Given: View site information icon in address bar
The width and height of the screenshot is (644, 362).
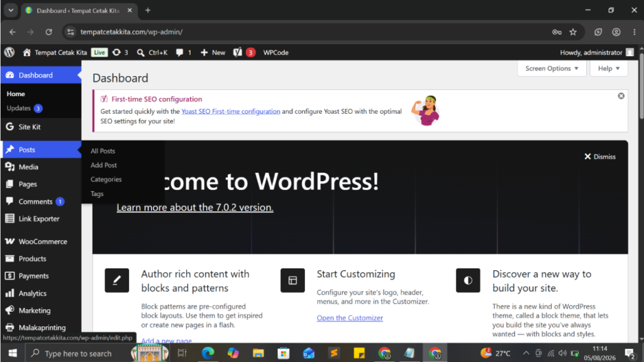Looking at the screenshot, I should 70,31.
